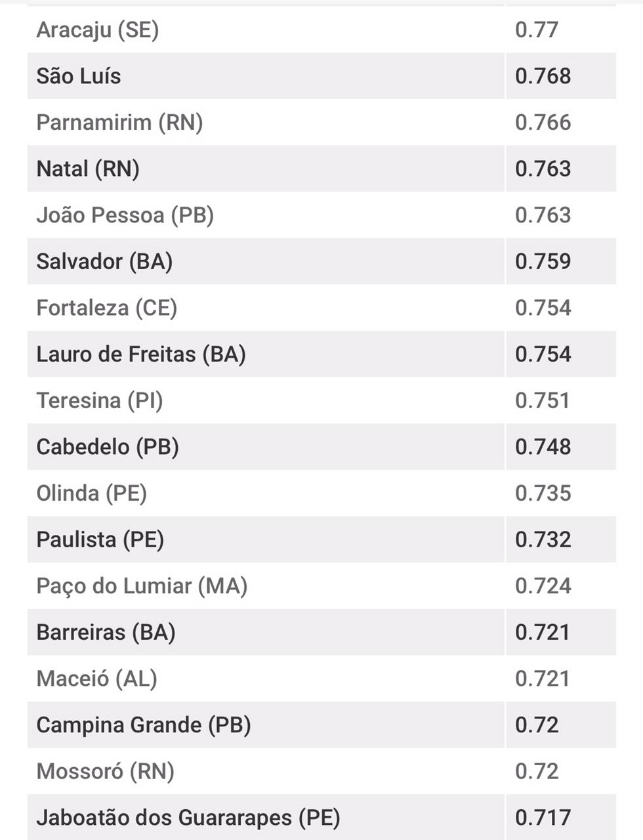Click on Parnamirim (RN) in the table
This screenshot has height=840, width=643.
(119, 123)
